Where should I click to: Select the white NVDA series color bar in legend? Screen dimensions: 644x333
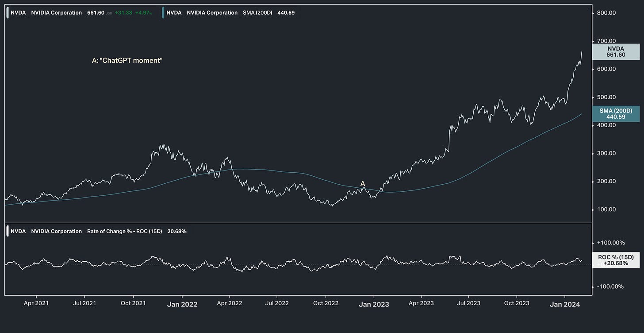pyautogui.click(x=8, y=13)
